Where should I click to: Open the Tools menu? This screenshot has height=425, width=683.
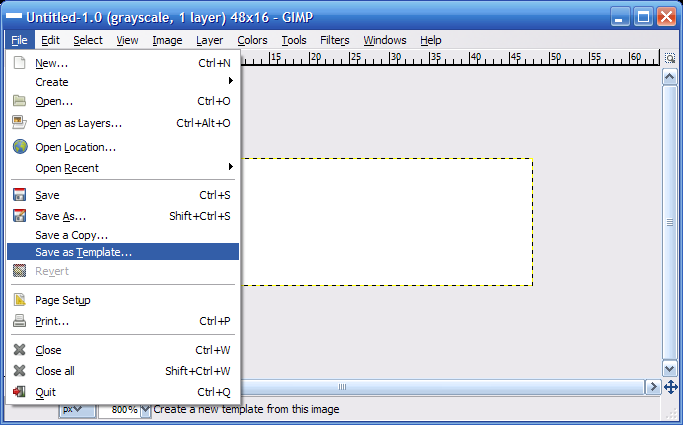[x=294, y=40]
